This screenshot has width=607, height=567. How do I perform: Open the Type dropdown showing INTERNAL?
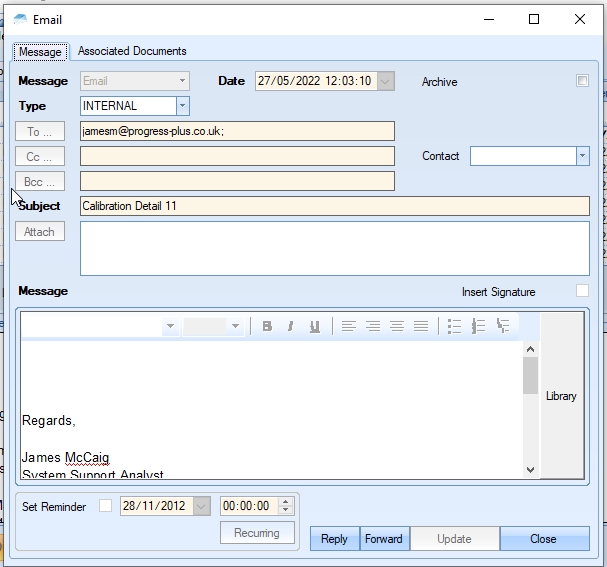pos(182,106)
